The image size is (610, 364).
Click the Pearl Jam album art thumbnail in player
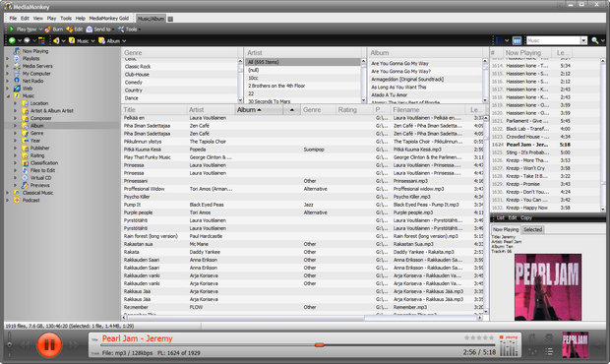(575, 344)
